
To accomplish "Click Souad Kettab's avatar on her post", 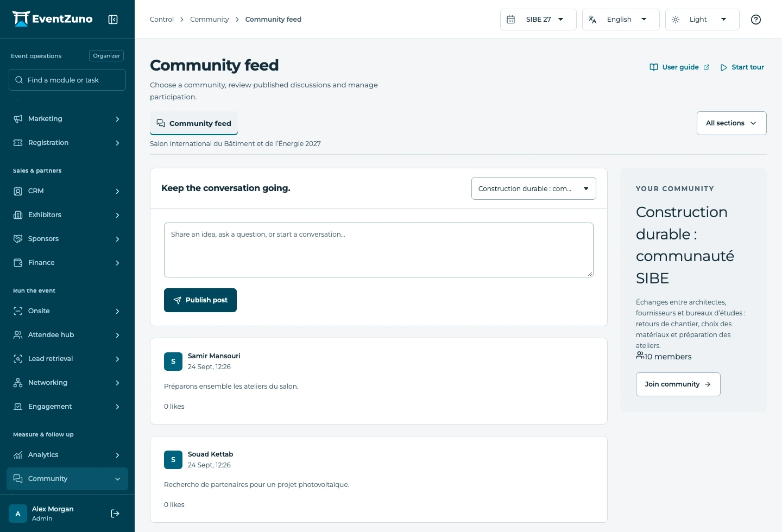I will [x=173, y=460].
